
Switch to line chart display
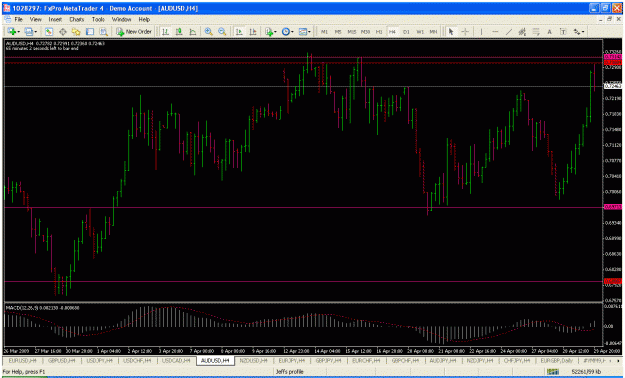tap(193, 32)
